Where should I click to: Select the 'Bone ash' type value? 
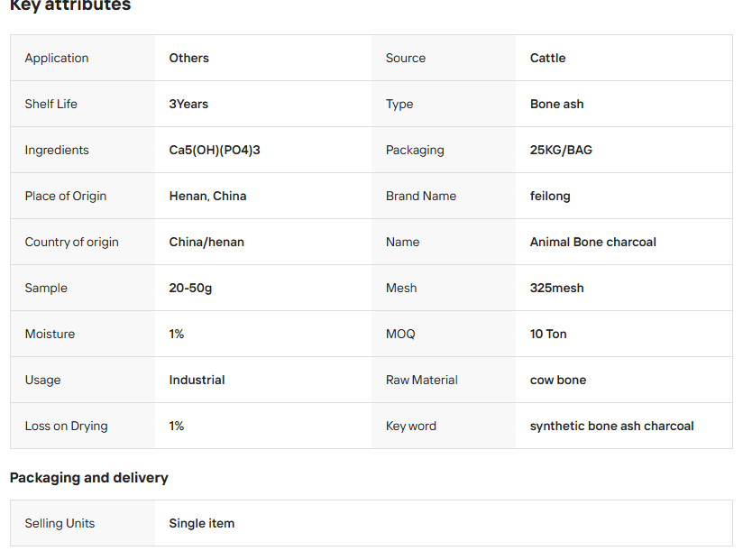[x=556, y=104]
